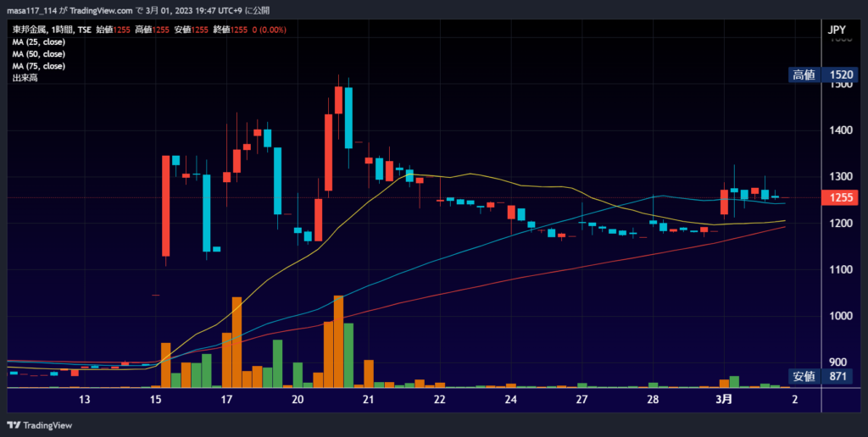
Task: Click the 0 (0.00%) change value
Action: (x=269, y=30)
